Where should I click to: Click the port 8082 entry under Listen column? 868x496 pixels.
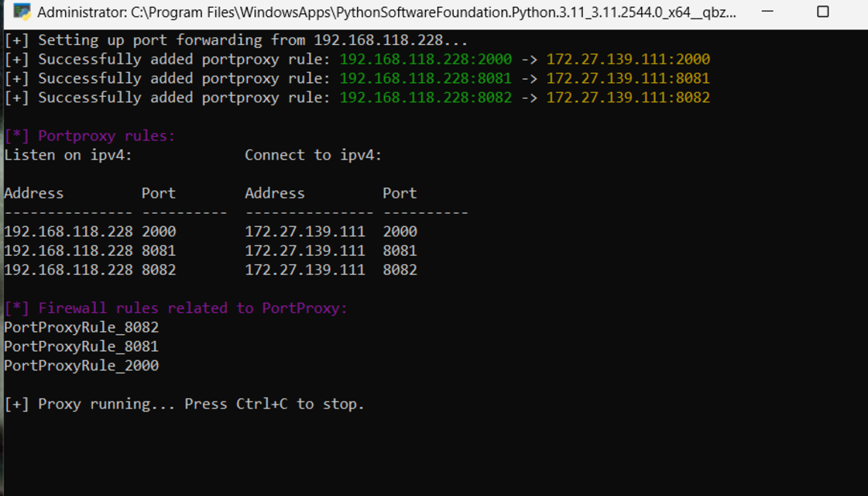[160, 269]
